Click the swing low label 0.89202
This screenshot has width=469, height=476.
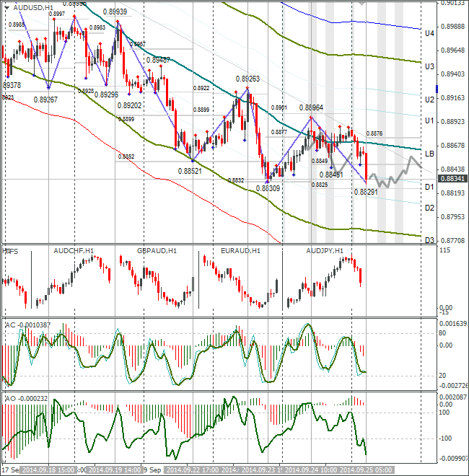[x=129, y=105]
